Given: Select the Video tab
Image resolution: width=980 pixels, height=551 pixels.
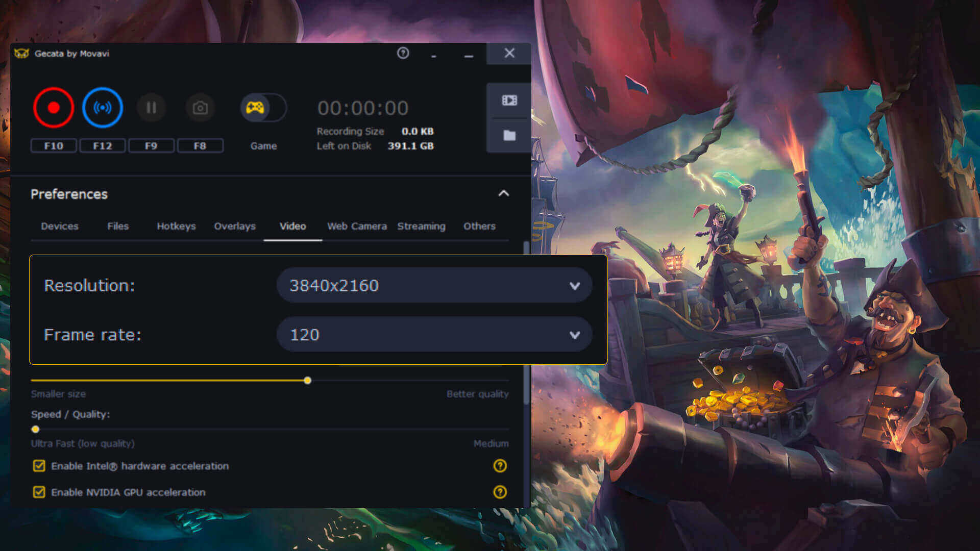Looking at the screenshot, I should (x=293, y=226).
